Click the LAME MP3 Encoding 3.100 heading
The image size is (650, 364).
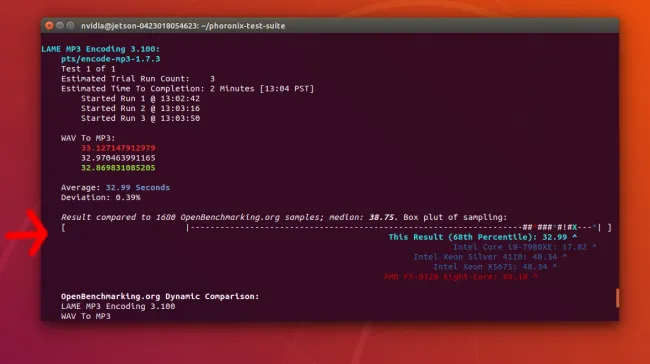coord(100,49)
